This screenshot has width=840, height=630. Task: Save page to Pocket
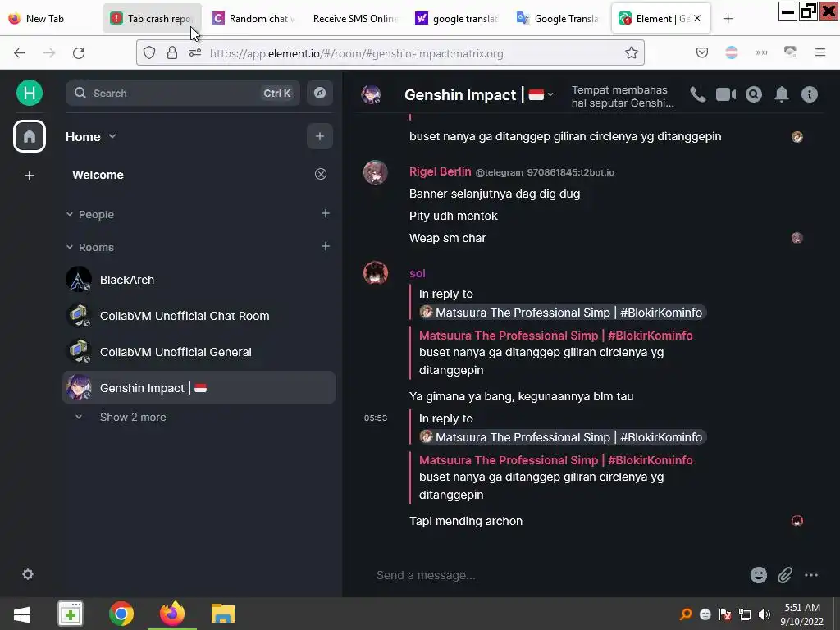click(702, 52)
